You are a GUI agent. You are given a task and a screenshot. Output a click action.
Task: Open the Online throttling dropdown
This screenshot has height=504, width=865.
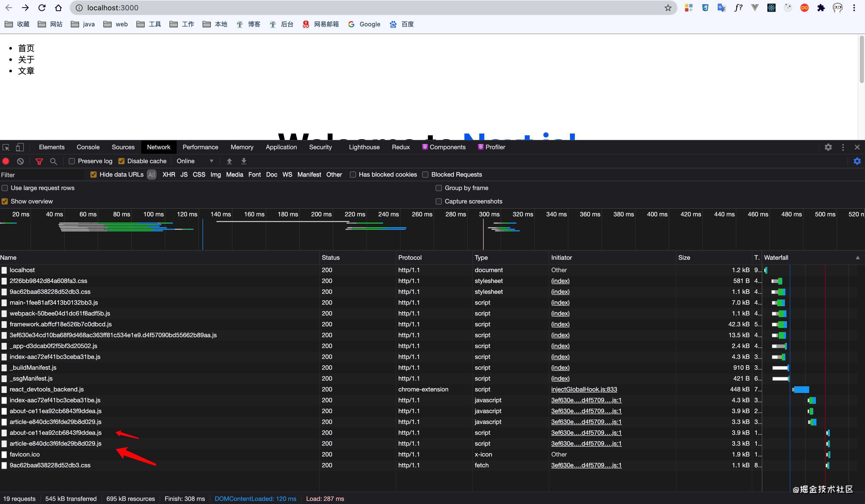[x=195, y=161]
